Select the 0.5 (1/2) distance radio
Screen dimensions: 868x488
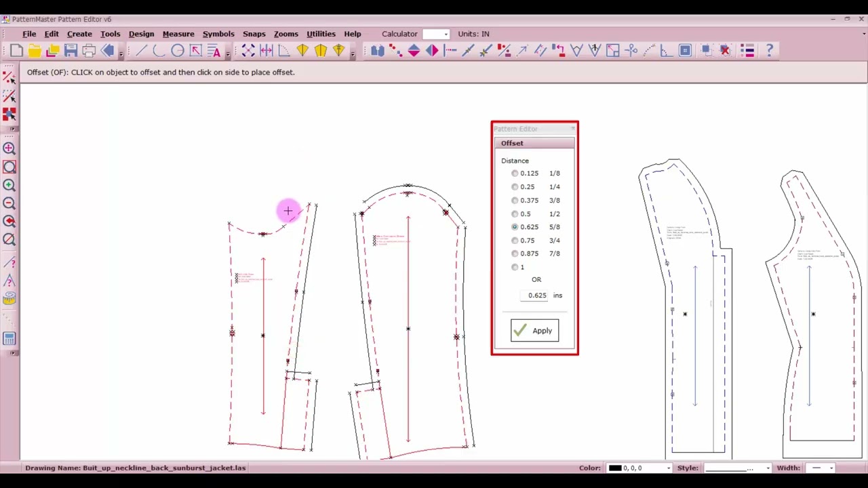[515, 214]
